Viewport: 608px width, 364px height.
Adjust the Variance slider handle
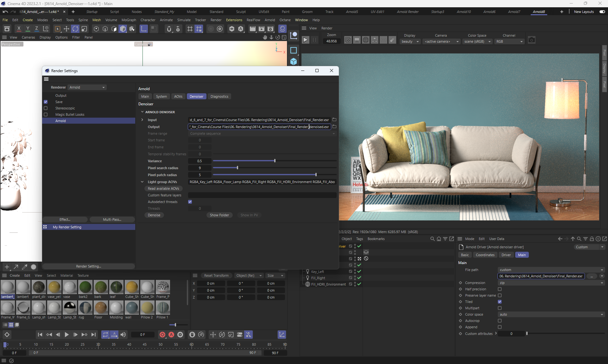pos(275,161)
